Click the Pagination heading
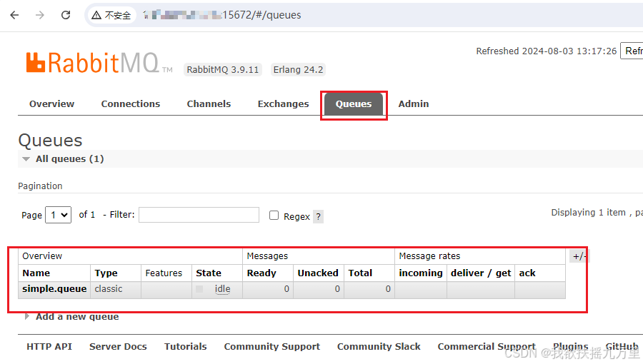Viewport: 643px width, 364px height. point(40,186)
